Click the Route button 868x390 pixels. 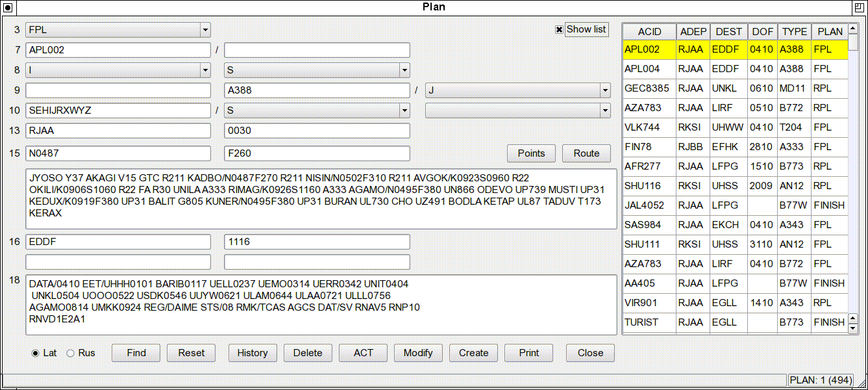[586, 153]
